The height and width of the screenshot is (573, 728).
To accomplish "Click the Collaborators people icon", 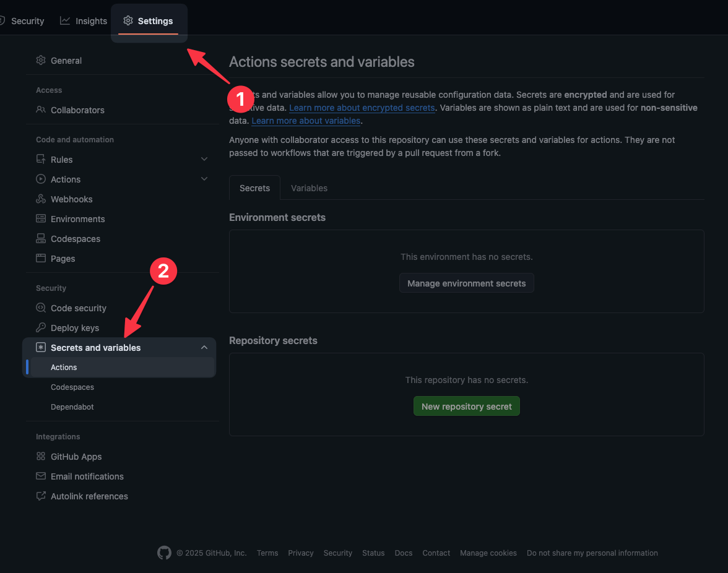I will tap(41, 110).
